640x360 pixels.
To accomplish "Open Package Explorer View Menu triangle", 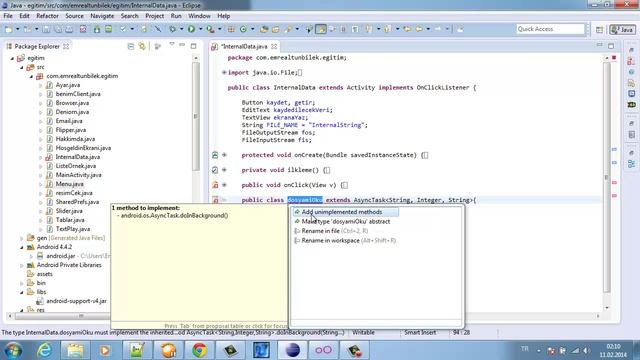I will coord(172,44).
